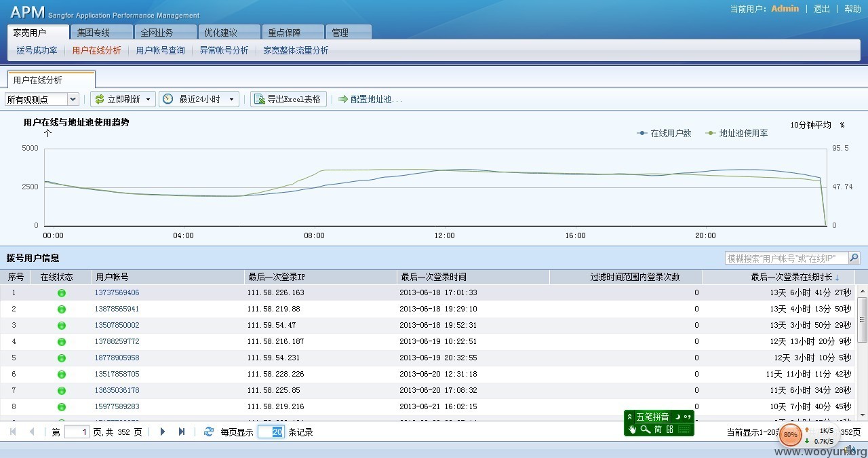Sort by 用户帐号 column header
868x458 pixels.
click(x=167, y=277)
